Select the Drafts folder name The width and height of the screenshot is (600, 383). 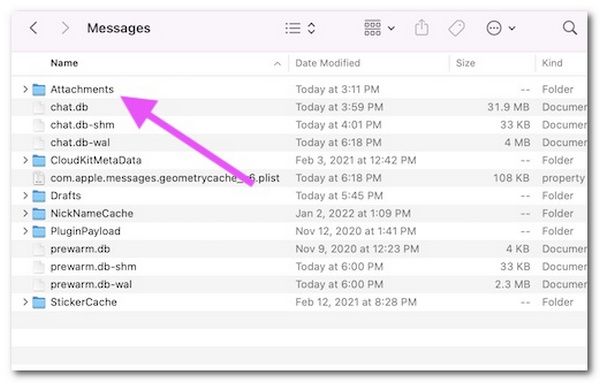click(x=66, y=196)
